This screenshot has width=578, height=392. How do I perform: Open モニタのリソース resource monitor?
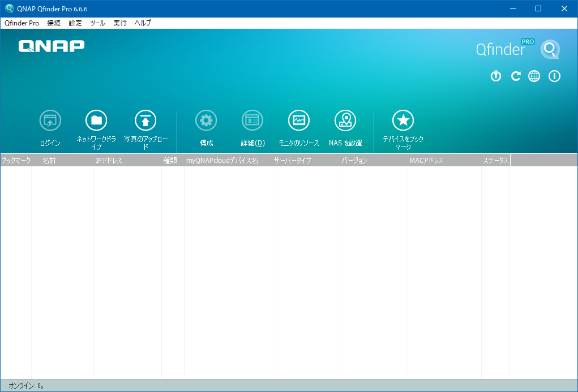[299, 120]
